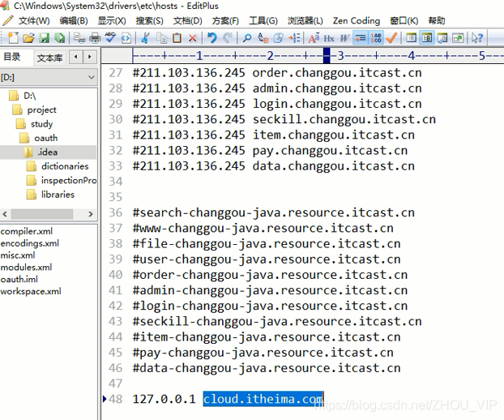The height and width of the screenshot is (420, 504).
Task: Click the Undo arrow icon
Action: tap(211, 38)
